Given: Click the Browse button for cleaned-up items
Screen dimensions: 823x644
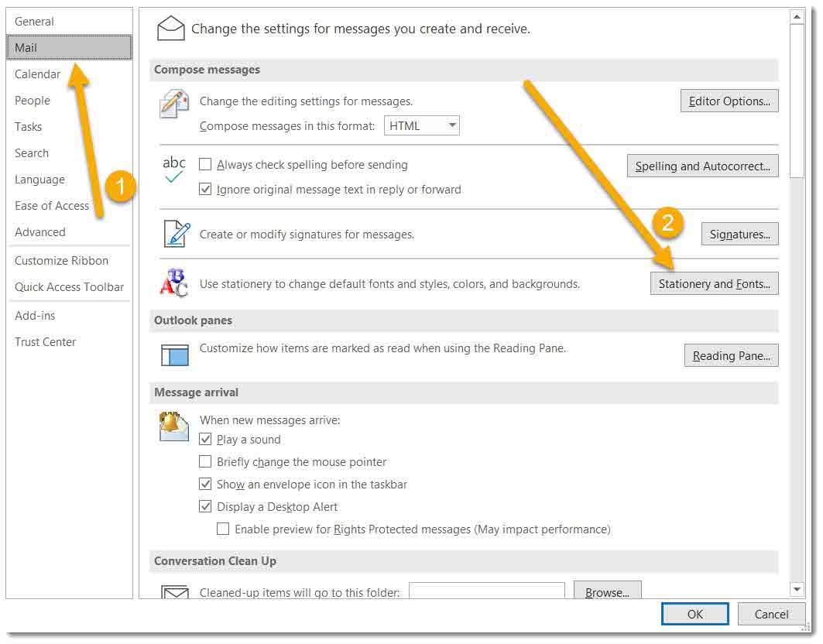Looking at the screenshot, I should pos(607,592).
